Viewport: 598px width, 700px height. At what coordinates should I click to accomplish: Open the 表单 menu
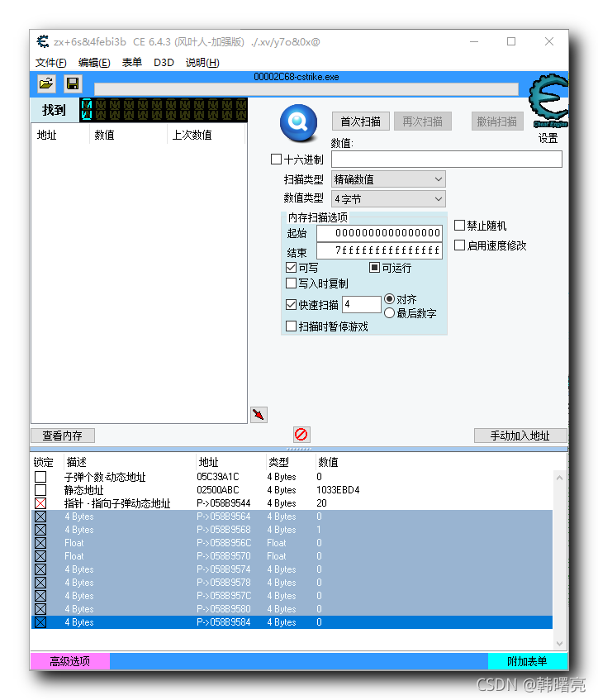[x=132, y=63]
